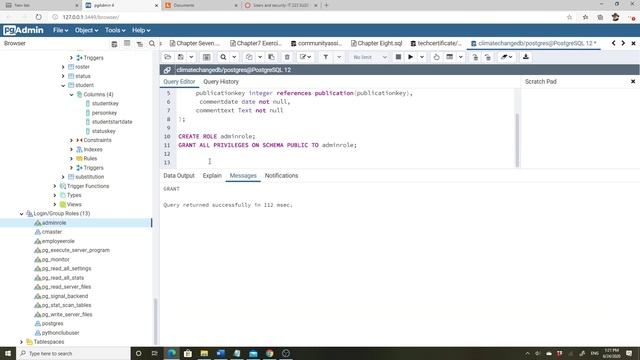Screen dimensions: 640x360
Task: Explain analyze table icon
Action: tap(449, 57)
